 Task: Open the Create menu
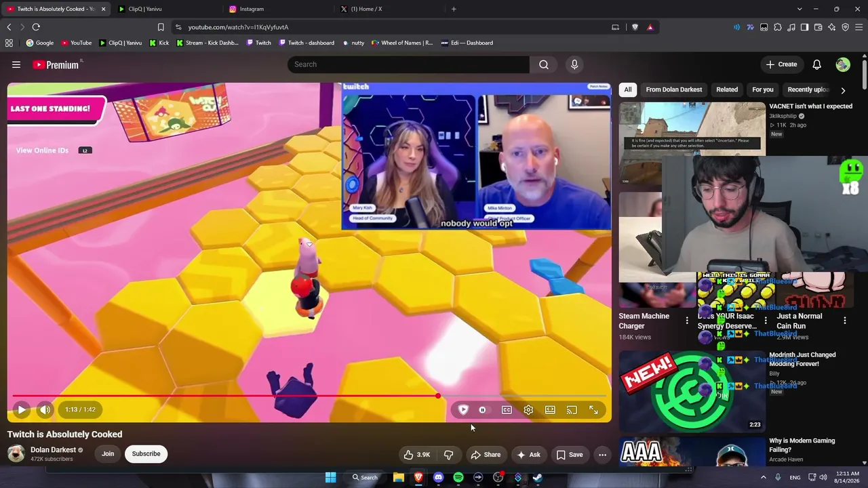point(781,64)
